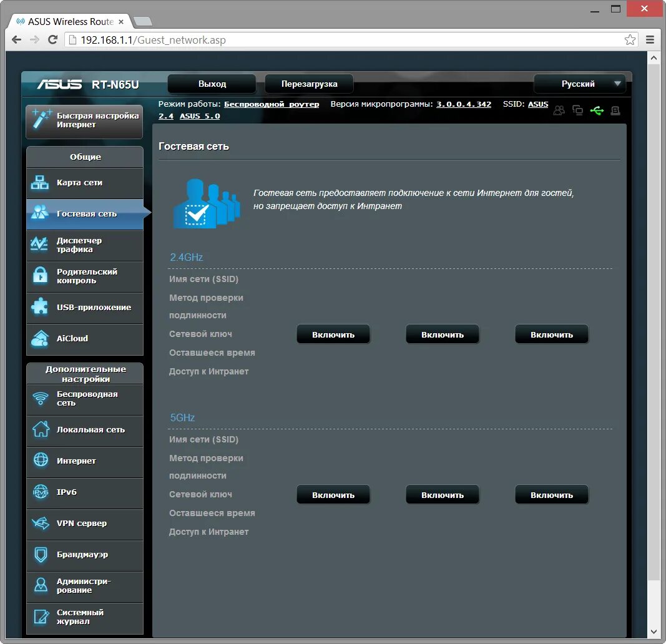Check the USB status icon in the header
Image resolution: width=666 pixels, height=644 pixels.
(x=598, y=110)
